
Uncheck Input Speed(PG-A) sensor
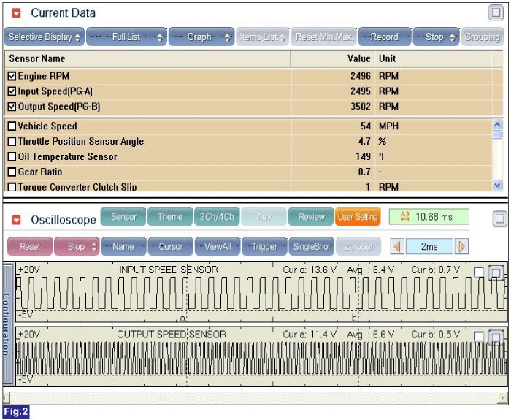[x=12, y=91]
